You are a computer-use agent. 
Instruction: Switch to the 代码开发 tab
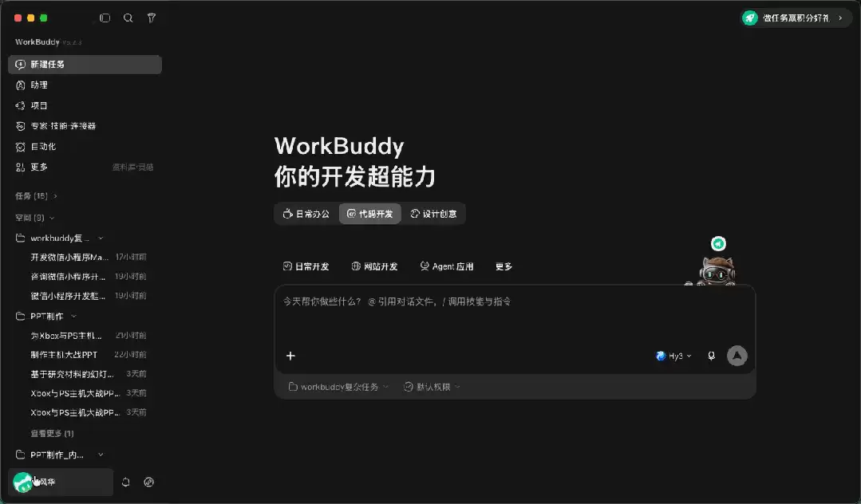[370, 214]
